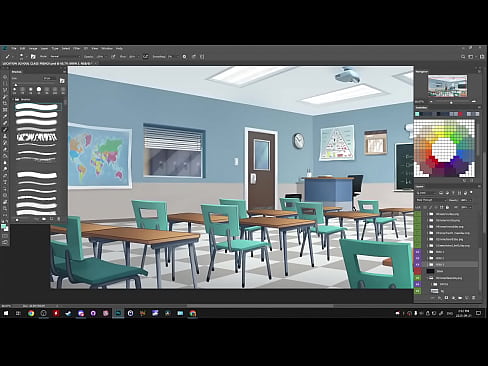Toggle visibility of the bottom BG layer
Image resolution: width=488 pixels, height=366 pixels.
point(418,291)
